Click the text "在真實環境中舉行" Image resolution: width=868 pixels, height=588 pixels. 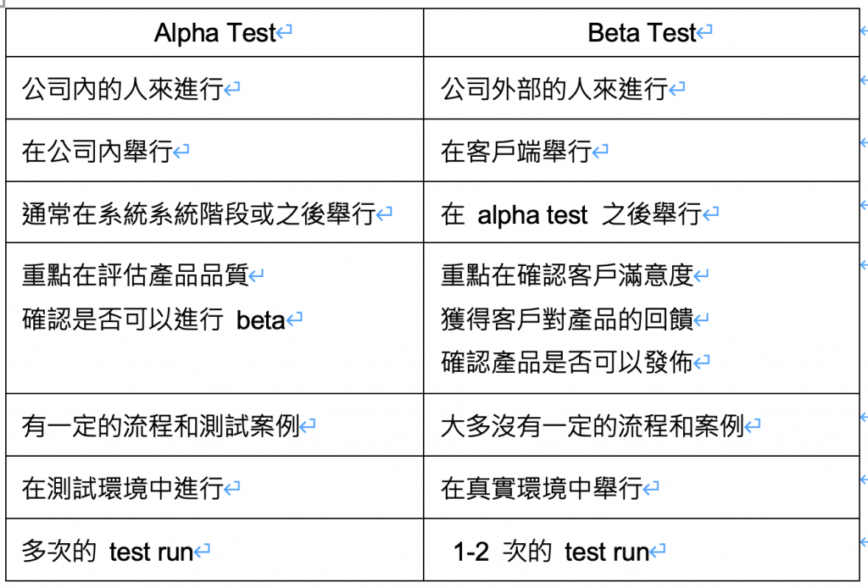click(x=542, y=488)
